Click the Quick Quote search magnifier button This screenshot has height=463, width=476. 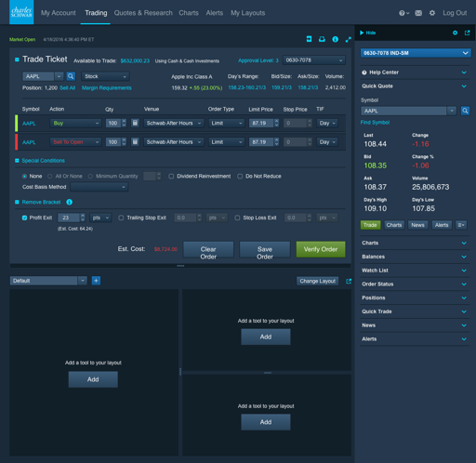pos(465,111)
